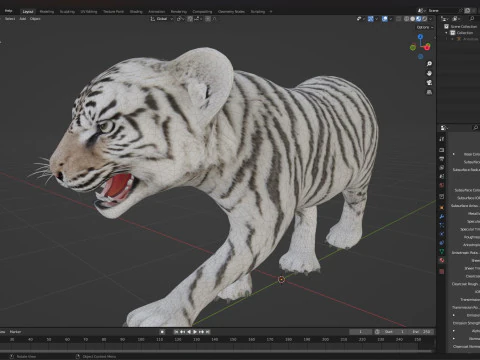Open the object types visibility dropdown

[x=360, y=19]
